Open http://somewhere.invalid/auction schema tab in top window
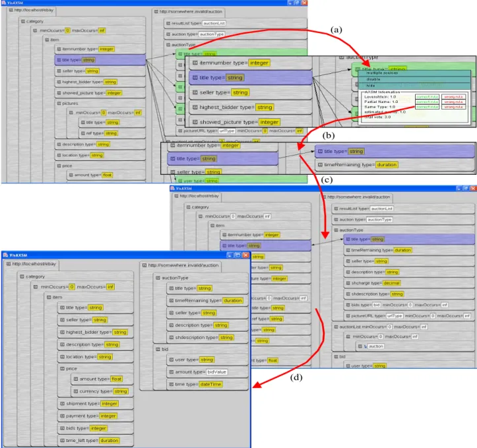This screenshot has width=477, height=448. [x=189, y=12]
